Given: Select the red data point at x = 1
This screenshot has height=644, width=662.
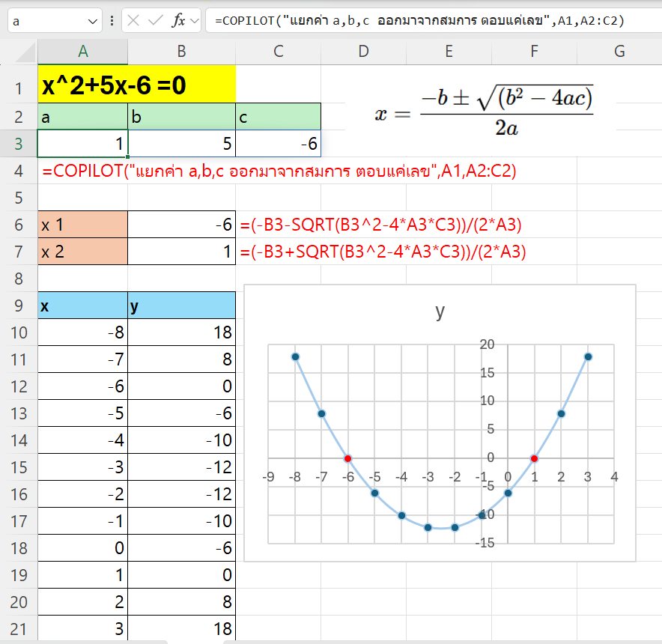Looking at the screenshot, I should pos(534,458).
